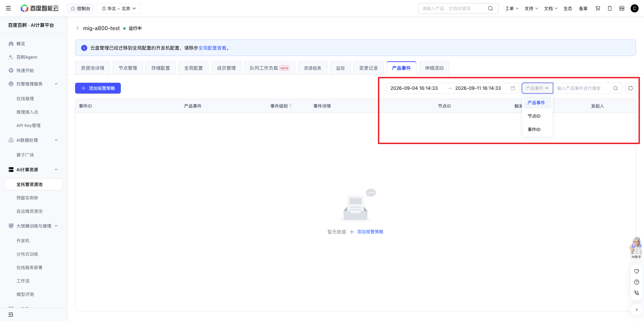Open the 华北-北京 region dropdown
This screenshot has height=321, width=644.
click(119, 8)
